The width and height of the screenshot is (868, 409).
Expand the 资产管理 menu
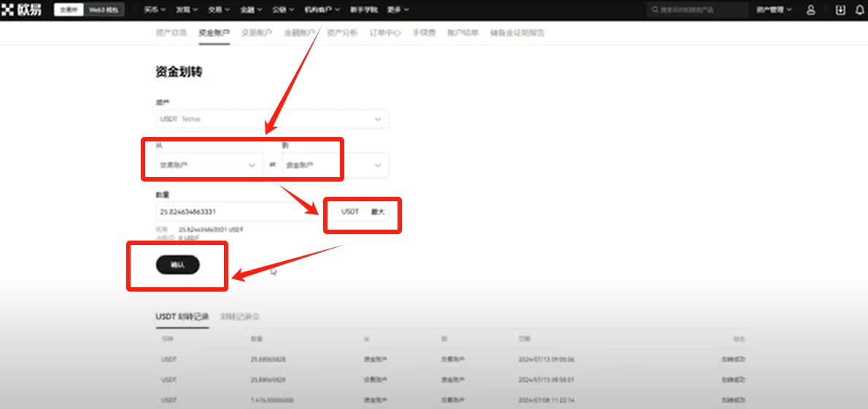[773, 10]
